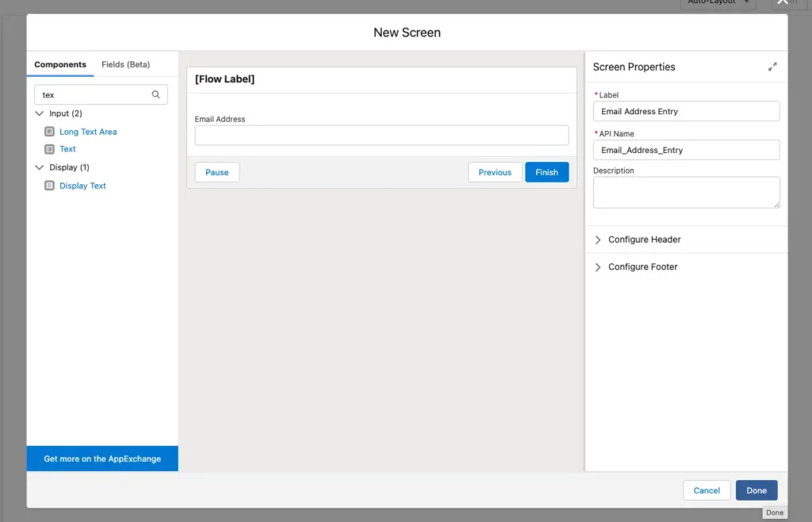Close the dialog with the top-right X

[x=783, y=2]
